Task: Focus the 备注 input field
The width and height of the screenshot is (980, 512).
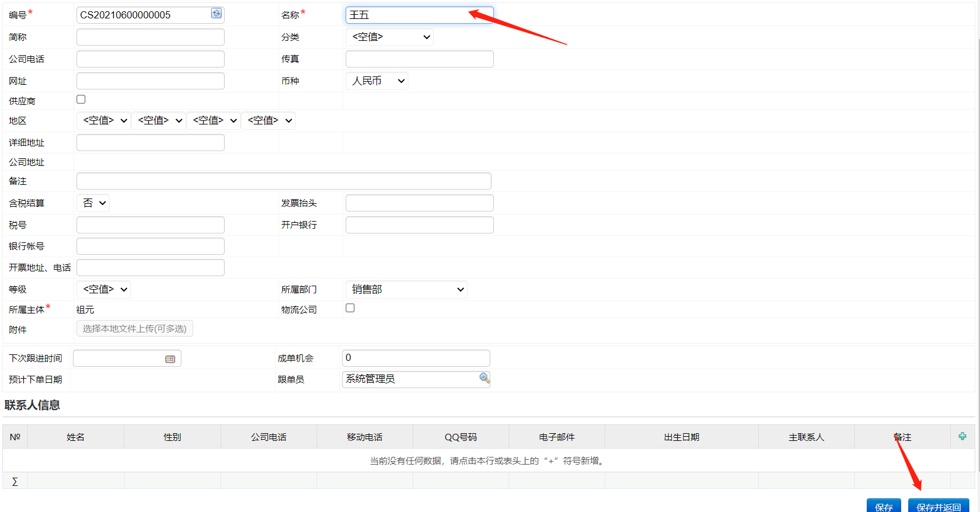Action: pos(284,181)
